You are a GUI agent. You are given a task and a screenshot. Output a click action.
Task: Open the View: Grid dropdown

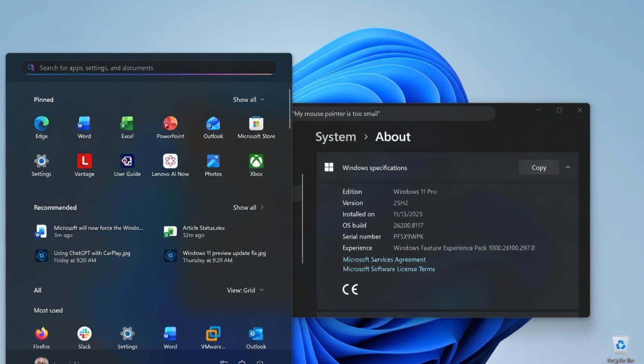tap(245, 290)
